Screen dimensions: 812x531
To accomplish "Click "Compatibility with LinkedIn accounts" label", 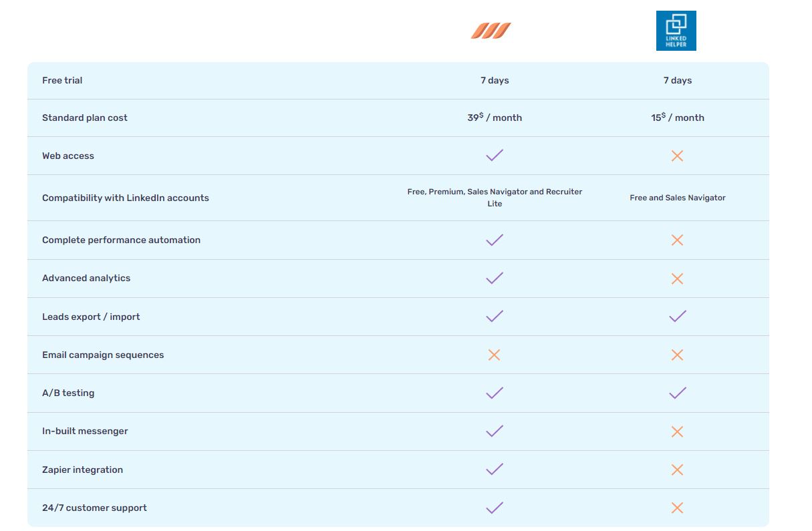I will 126,198.
